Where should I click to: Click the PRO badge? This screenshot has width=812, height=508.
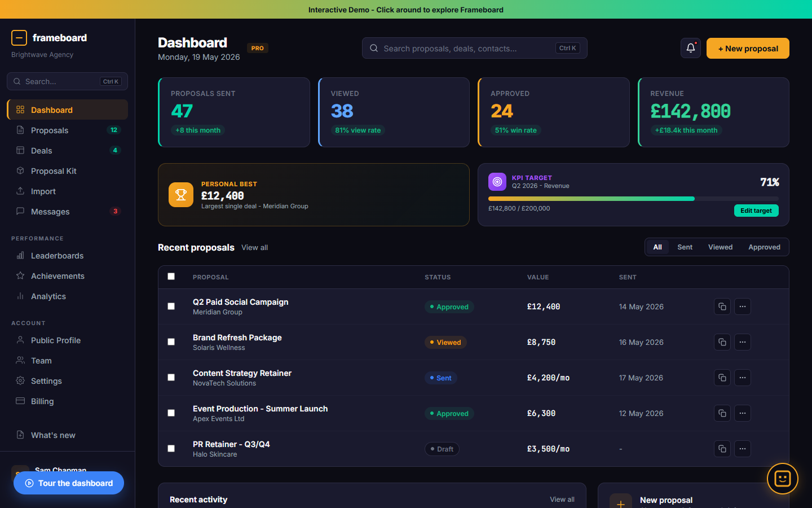click(258, 48)
